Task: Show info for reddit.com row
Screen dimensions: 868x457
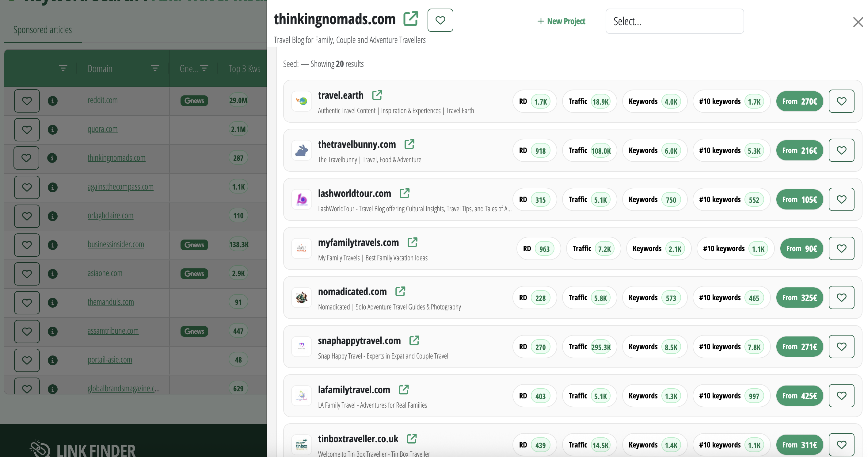Action: point(53,101)
